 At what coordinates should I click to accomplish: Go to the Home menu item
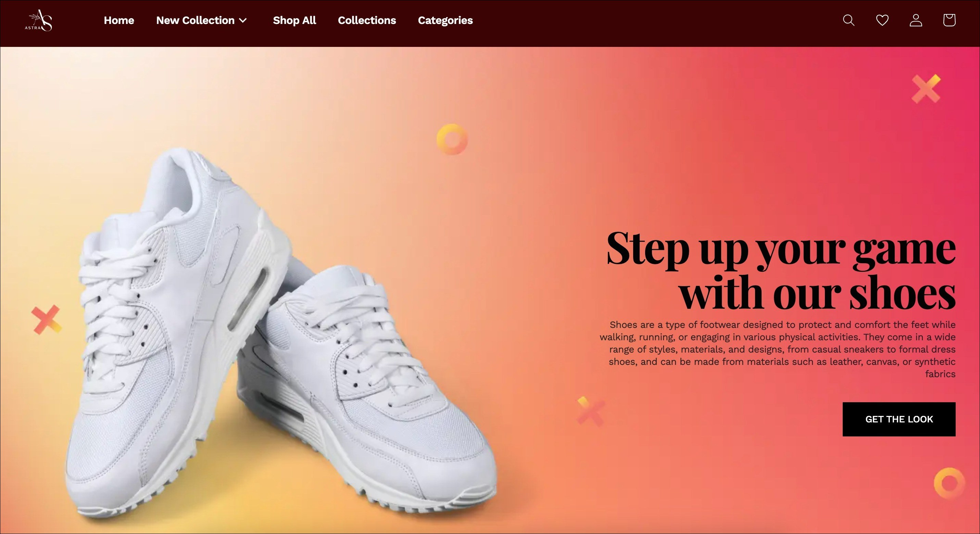pyautogui.click(x=119, y=20)
